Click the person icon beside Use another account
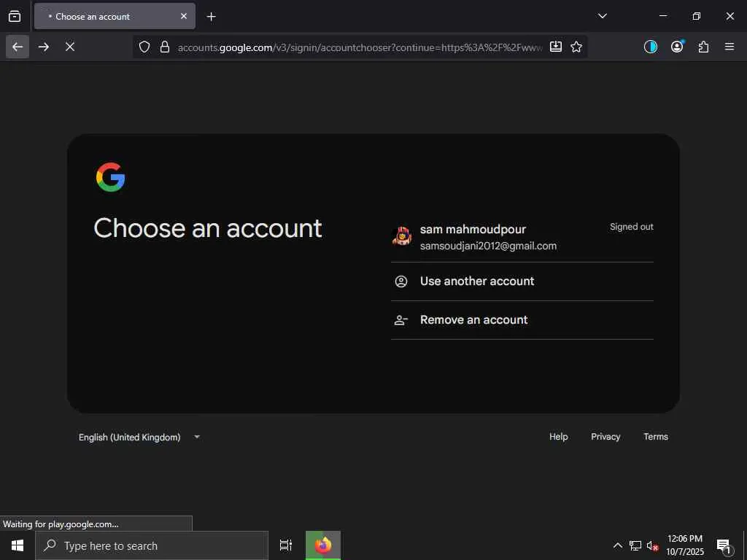747x560 pixels. (x=401, y=281)
